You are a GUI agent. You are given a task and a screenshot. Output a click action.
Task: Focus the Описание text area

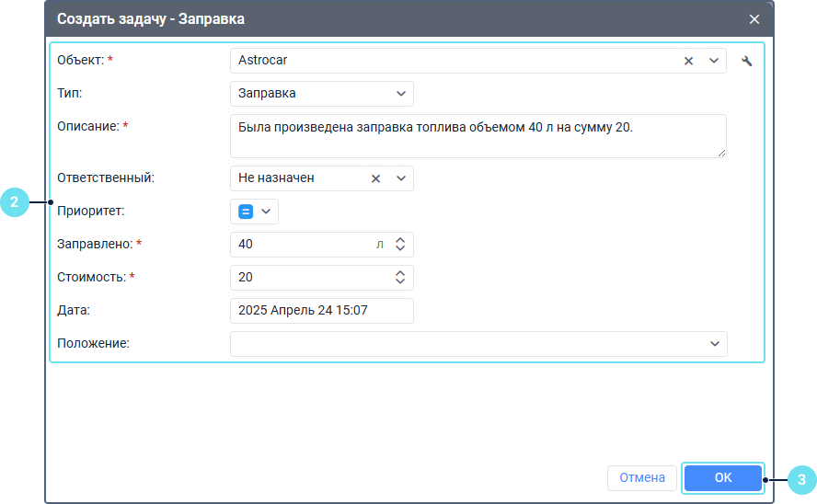pos(478,136)
